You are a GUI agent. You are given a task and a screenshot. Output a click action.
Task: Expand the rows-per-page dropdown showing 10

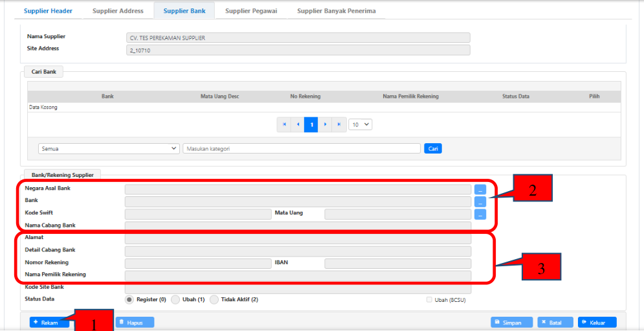(x=360, y=124)
